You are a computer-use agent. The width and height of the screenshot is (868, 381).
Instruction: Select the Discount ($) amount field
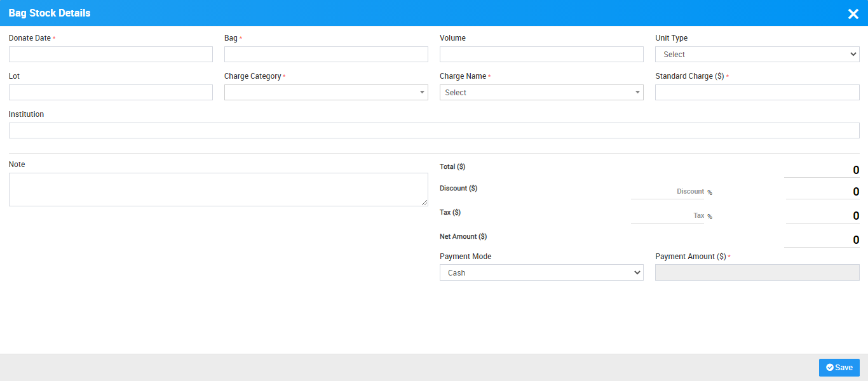point(822,191)
